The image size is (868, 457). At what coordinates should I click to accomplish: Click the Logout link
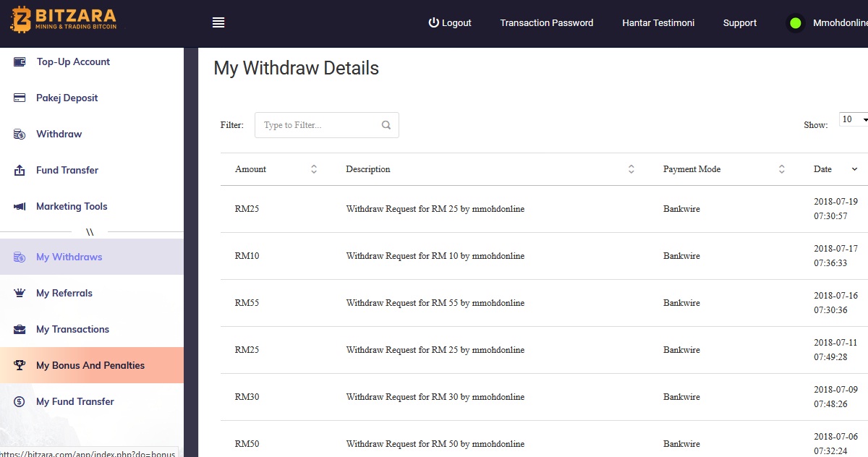450,23
